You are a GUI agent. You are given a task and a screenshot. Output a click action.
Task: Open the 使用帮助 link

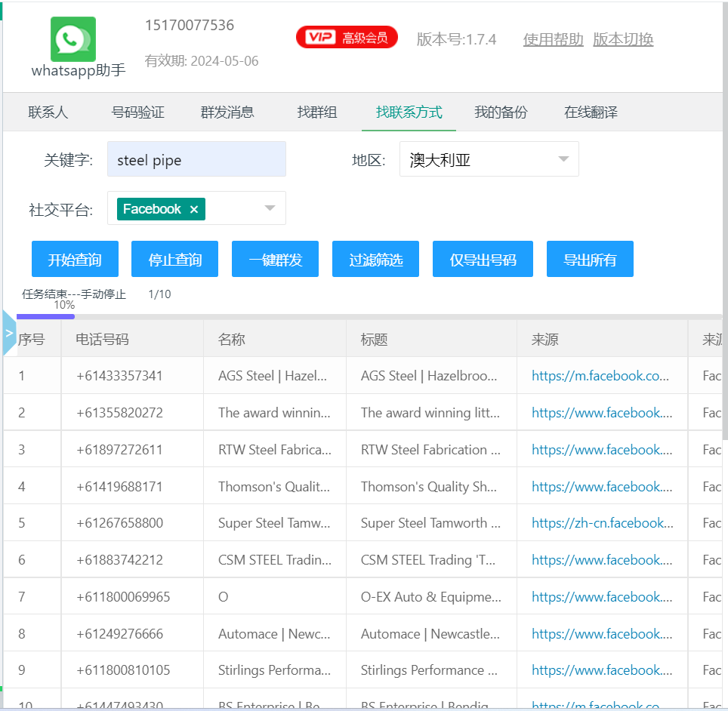pyautogui.click(x=553, y=39)
